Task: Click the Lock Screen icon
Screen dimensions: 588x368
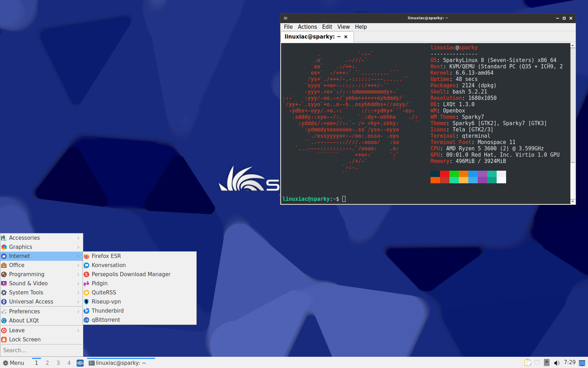Action: [4, 340]
